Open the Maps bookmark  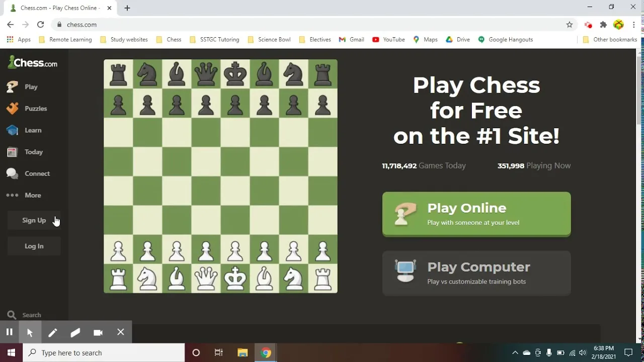(425, 39)
